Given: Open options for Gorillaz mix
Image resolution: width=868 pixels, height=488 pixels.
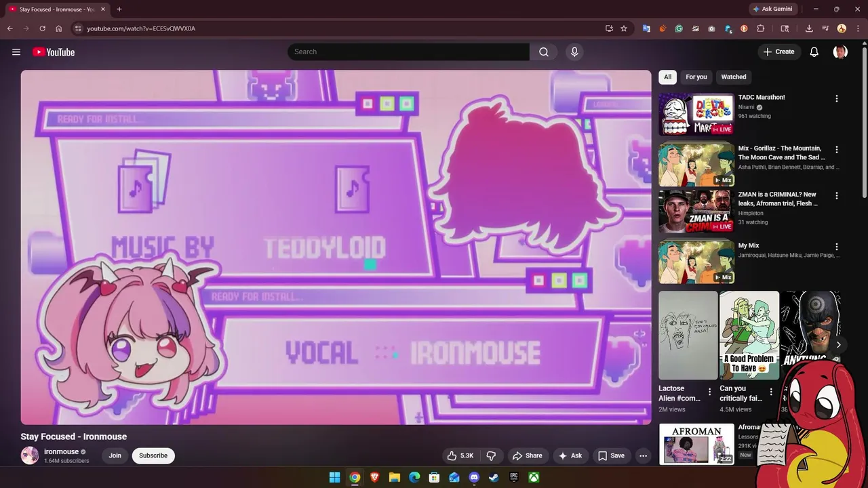Looking at the screenshot, I should [x=836, y=149].
